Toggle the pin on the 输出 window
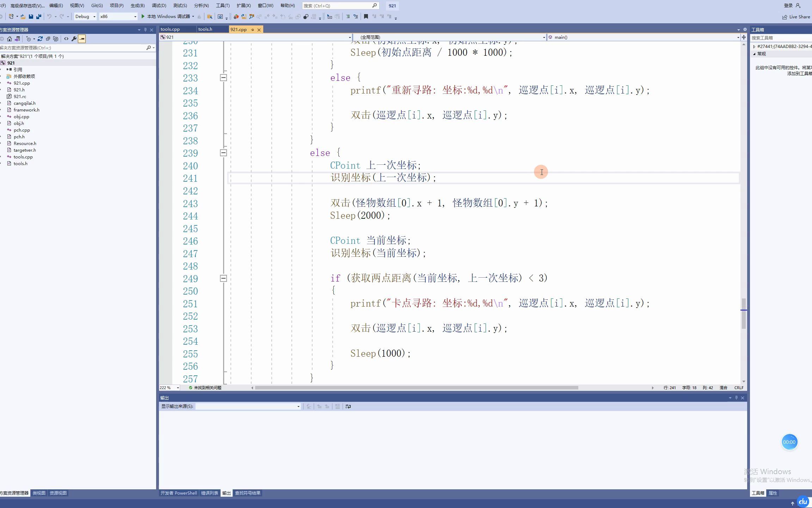Viewport: 812px width, 508px height. [736, 398]
